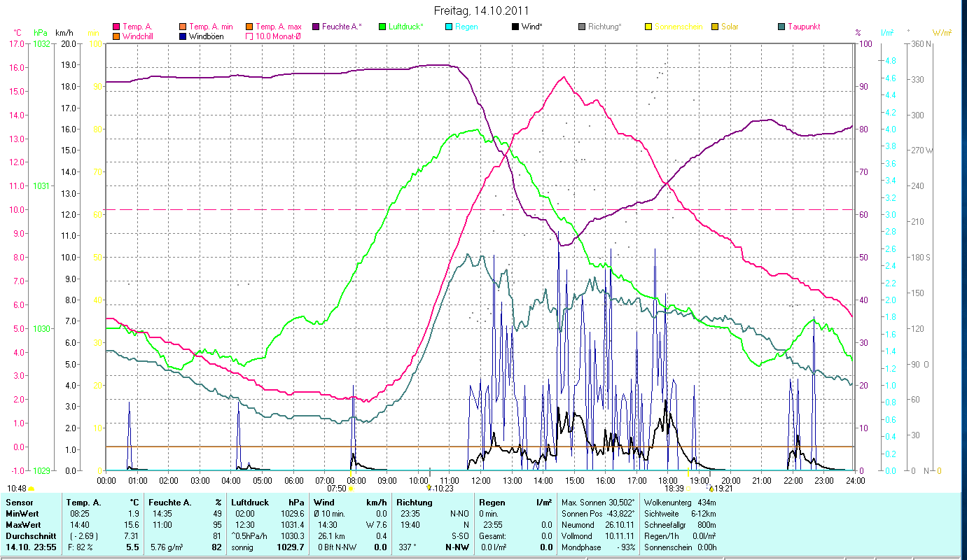Click the Temp. A. max legend marker
Image resolution: width=967 pixels, height=560 pixels.
249,27
